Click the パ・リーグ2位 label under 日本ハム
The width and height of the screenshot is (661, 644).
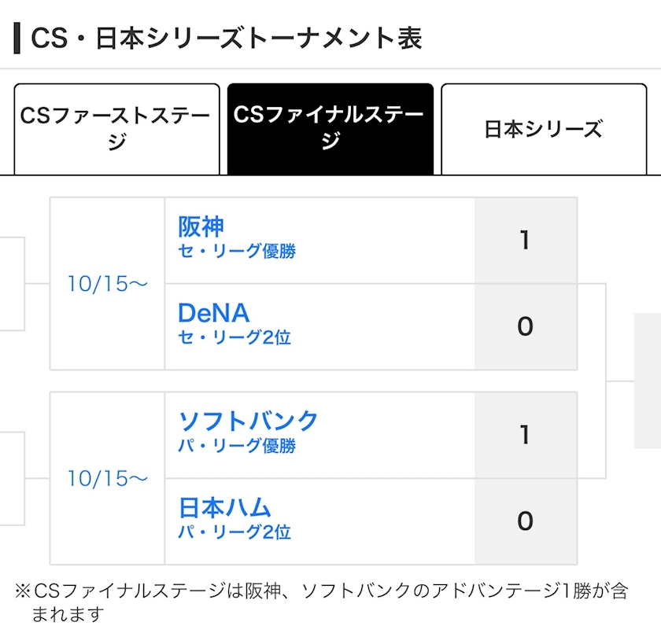(234, 532)
